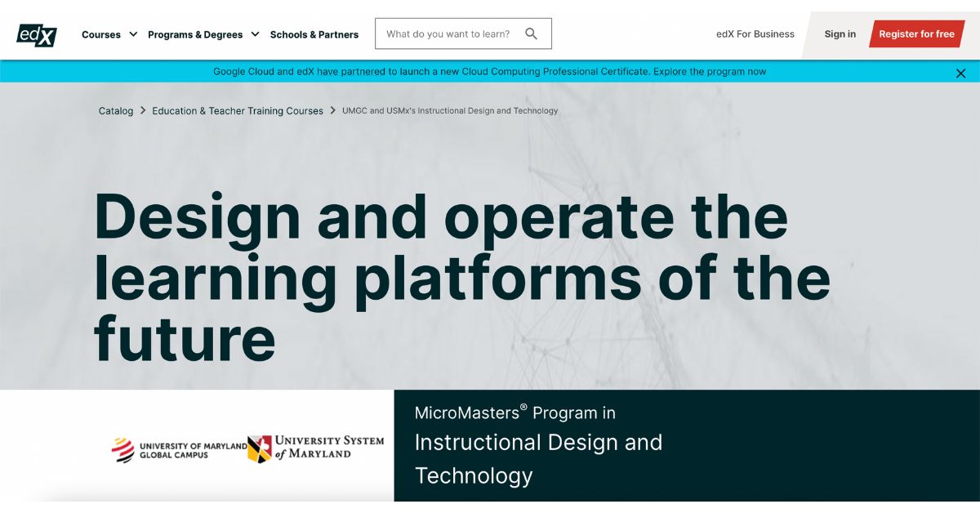Viewport: 980px width, 513px height.
Task: Dismiss the Google Cloud banner with the X
Action: click(960, 73)
